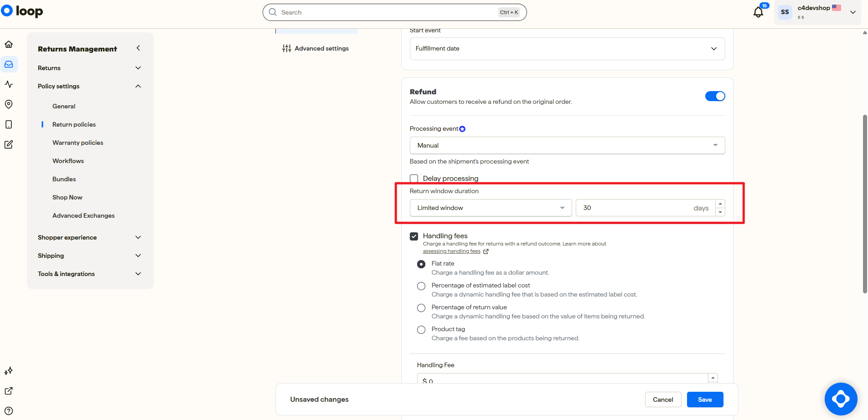Open the help question mark icon
868x420 pixels.
(x=9, y=411)
